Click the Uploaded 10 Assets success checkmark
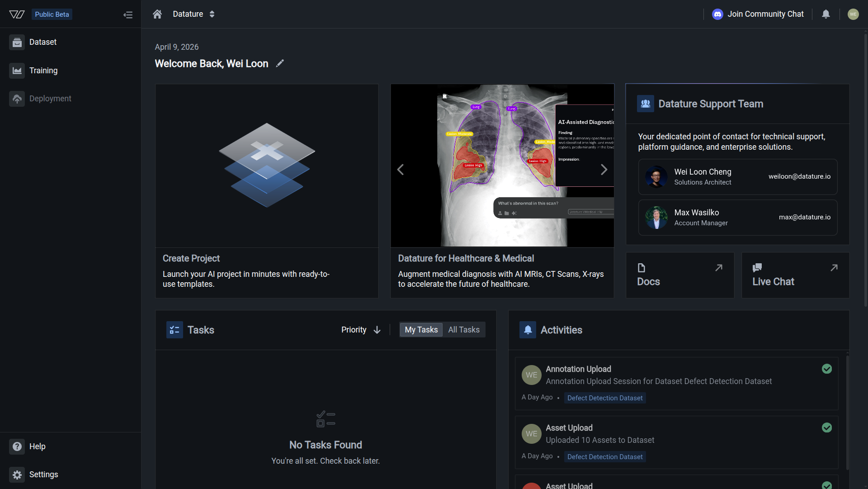The image size is (868, 489). [x=827, y=427]
